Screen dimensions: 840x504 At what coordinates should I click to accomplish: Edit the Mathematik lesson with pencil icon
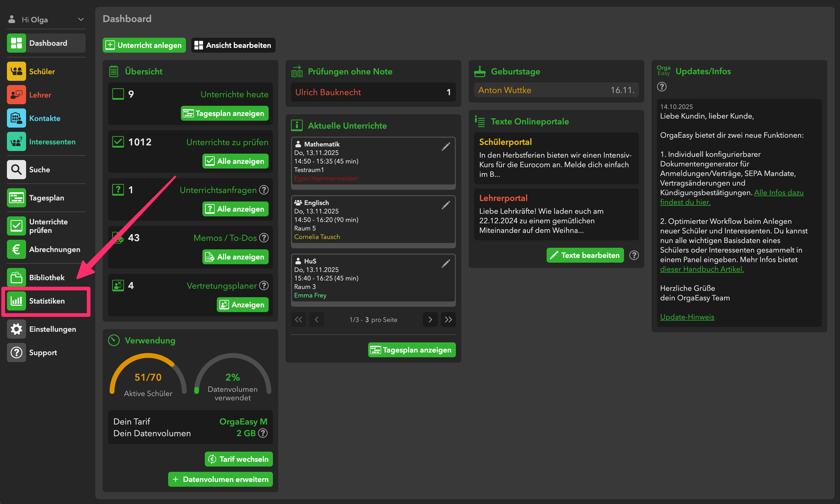tap(446, 147)
